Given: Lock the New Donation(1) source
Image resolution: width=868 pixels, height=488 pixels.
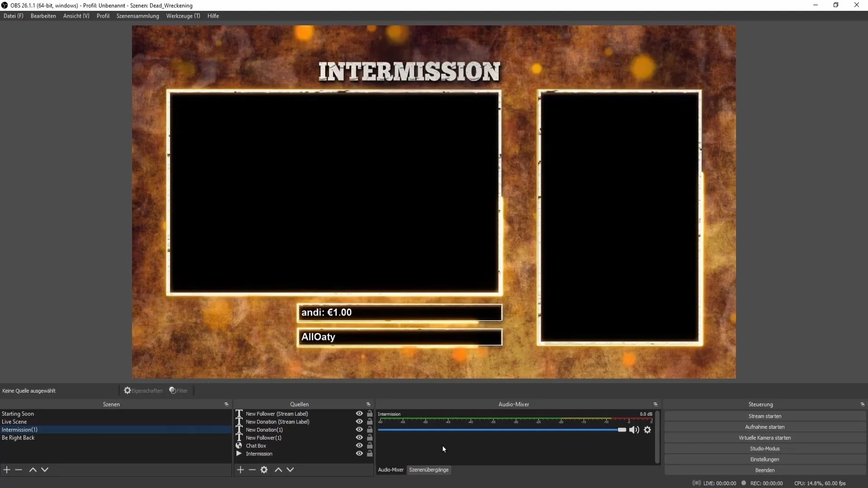Looking at the screenshot, I should pyautogui.click(x=370, y=430).
